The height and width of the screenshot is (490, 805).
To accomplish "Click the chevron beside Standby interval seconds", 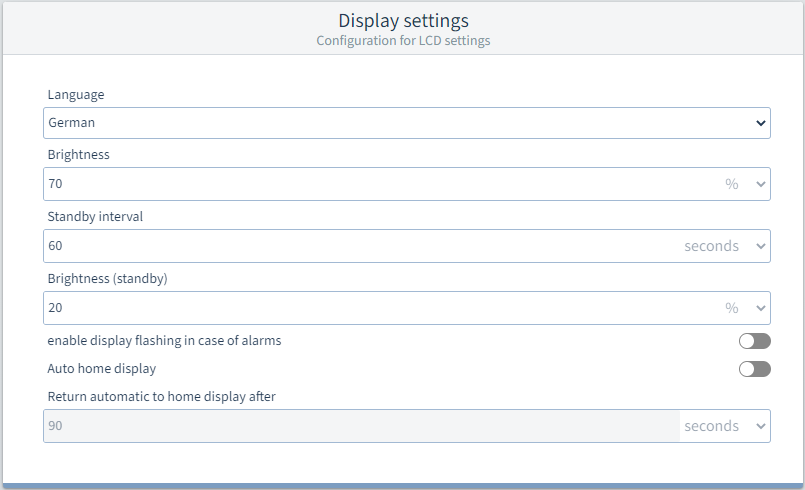I will click(761, 246).
